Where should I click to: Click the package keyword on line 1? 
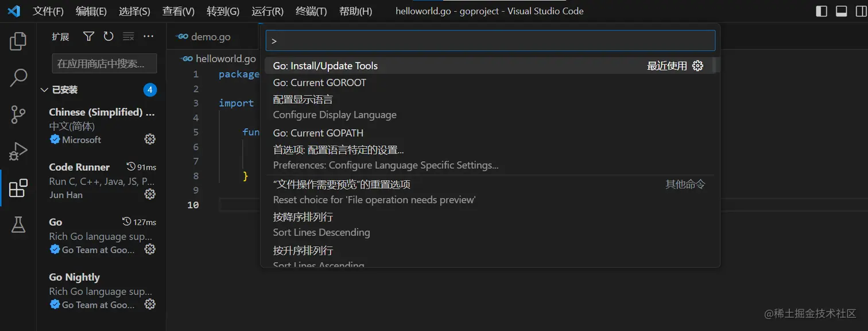(x=239, y=74)
